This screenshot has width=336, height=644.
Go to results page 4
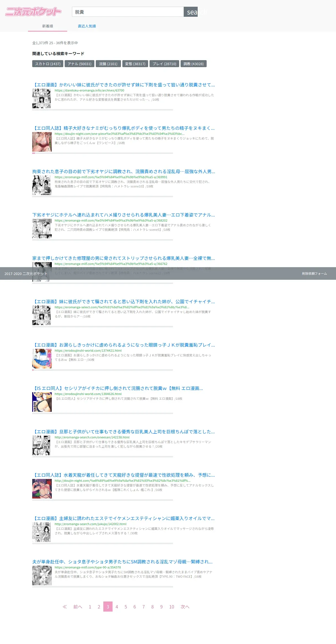point(117,607)
